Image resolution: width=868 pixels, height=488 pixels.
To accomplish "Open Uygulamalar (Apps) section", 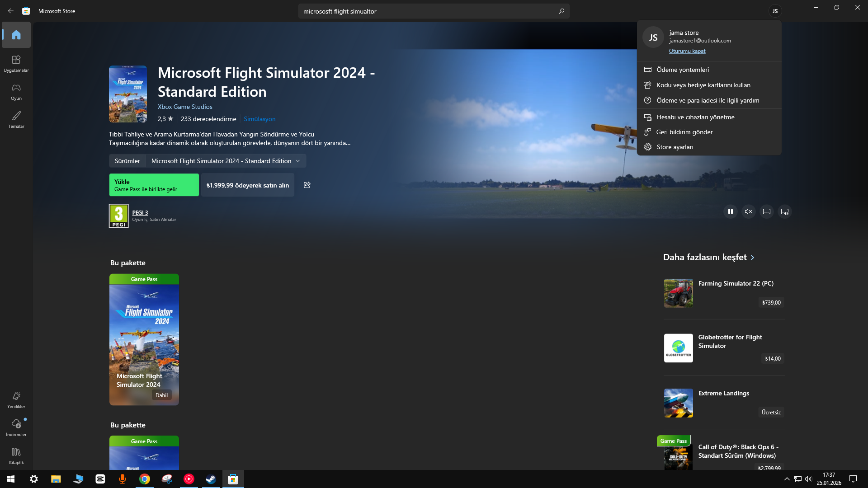I will click(x=16, y=63).
